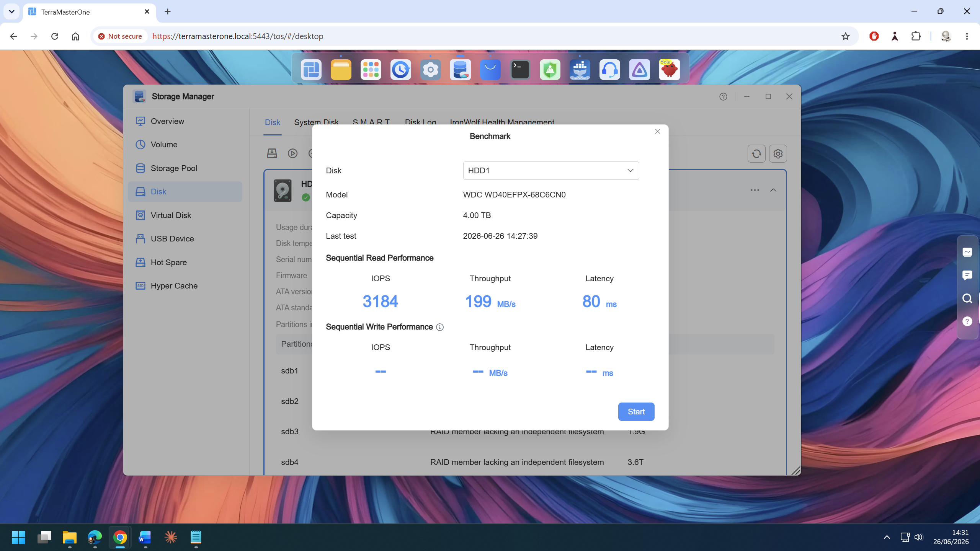Open the Disk Log tab
Image resolution: width=980 pixels, height=551 pixels.
[420, 122]
